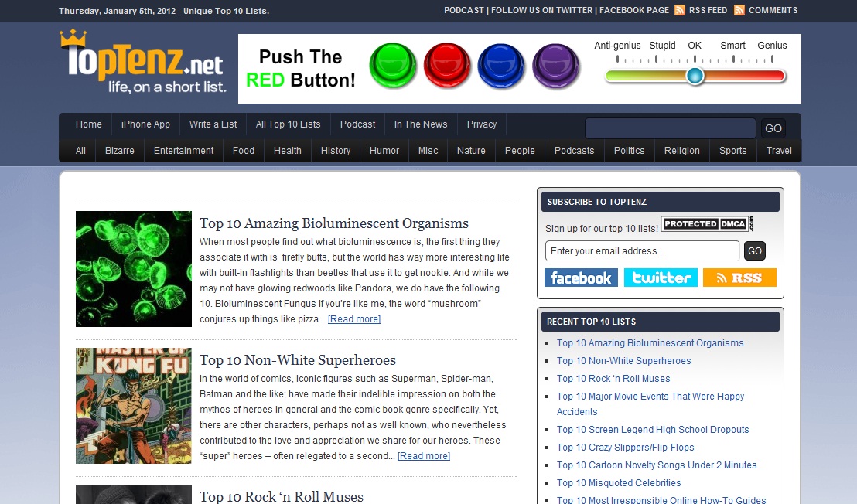The image size is (857, 504).
Task: Click the orange RSS badge
Action: [739, 278]
